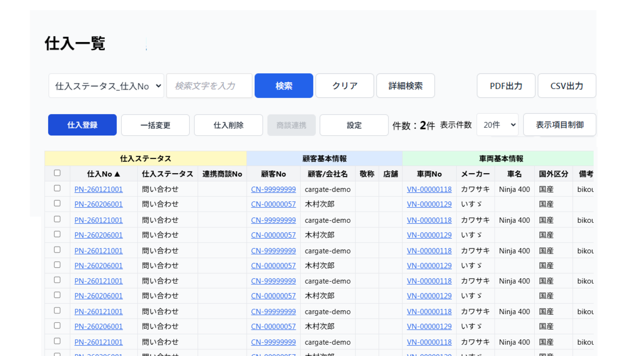The image size is (644, 356).
Task: Toggle the select-all checkbox in table header
Action: pyautogui.click(x=57, y=173)
